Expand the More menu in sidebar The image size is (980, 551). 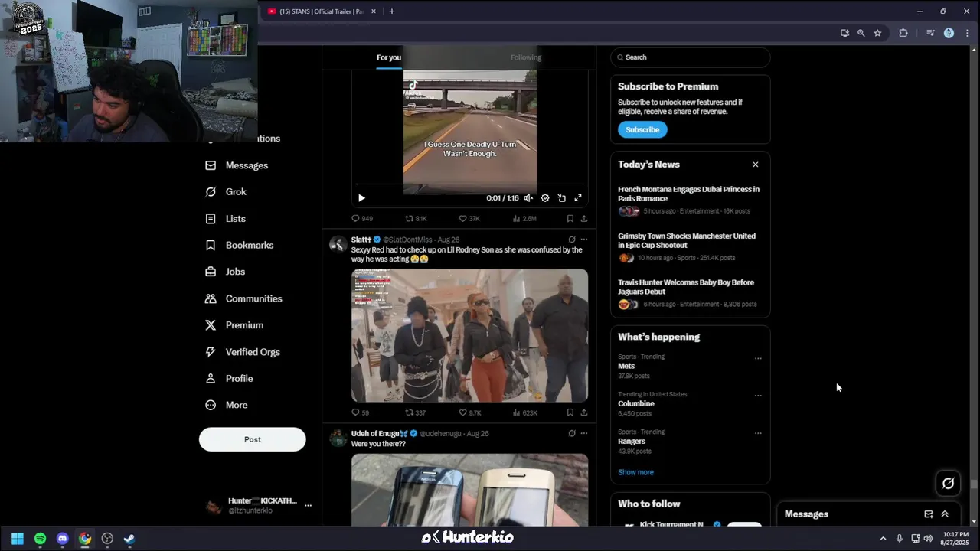227,406
